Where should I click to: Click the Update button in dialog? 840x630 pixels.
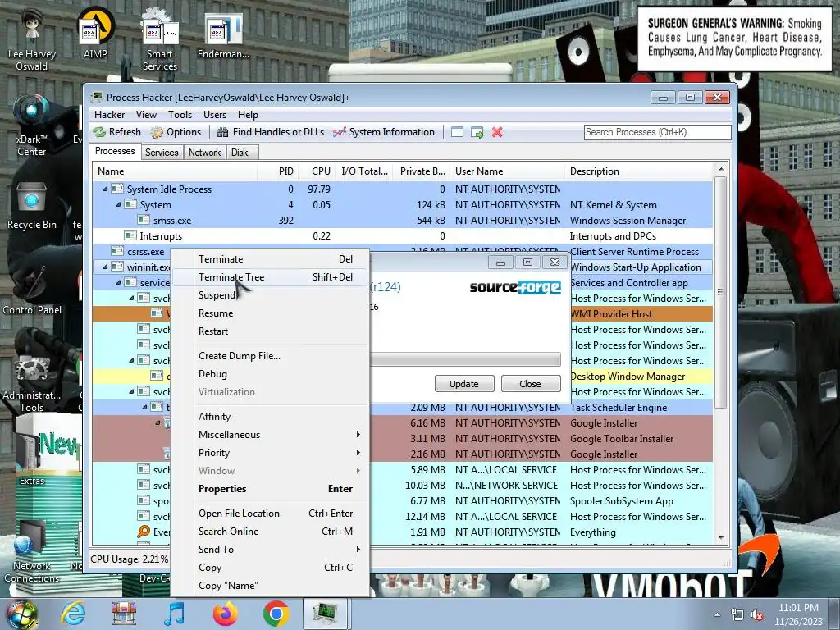pyautogui.click(x=464, y=384)
